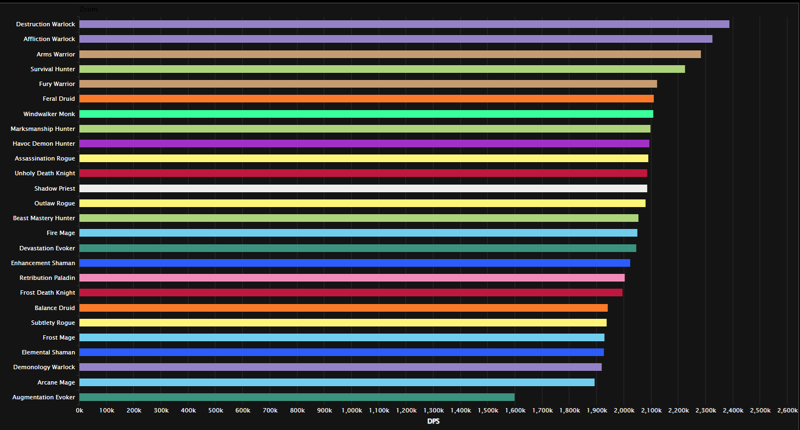The width and height of the screenshot is (800, 430).
Task: Click the '2,400k' axis tick label
Action: (733, 411)
